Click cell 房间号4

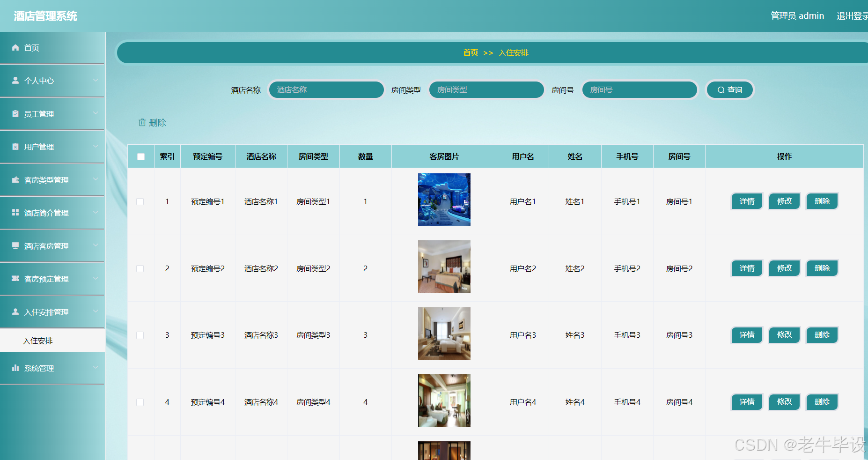point(679,402)
